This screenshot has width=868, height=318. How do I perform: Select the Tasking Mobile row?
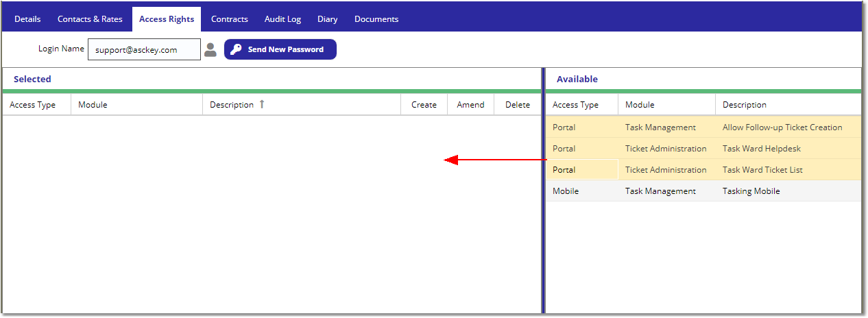(703, 191)
